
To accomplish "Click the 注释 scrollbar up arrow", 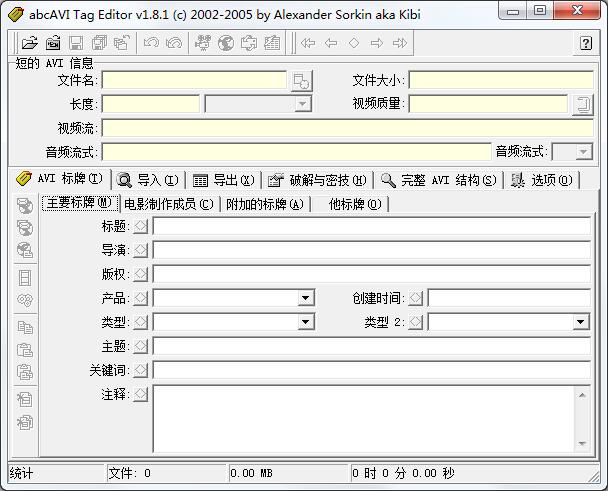I will 582,395.
